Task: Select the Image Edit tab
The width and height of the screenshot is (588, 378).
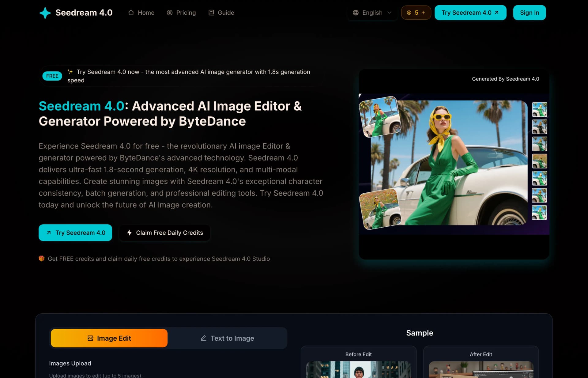Action: [109, 338]
